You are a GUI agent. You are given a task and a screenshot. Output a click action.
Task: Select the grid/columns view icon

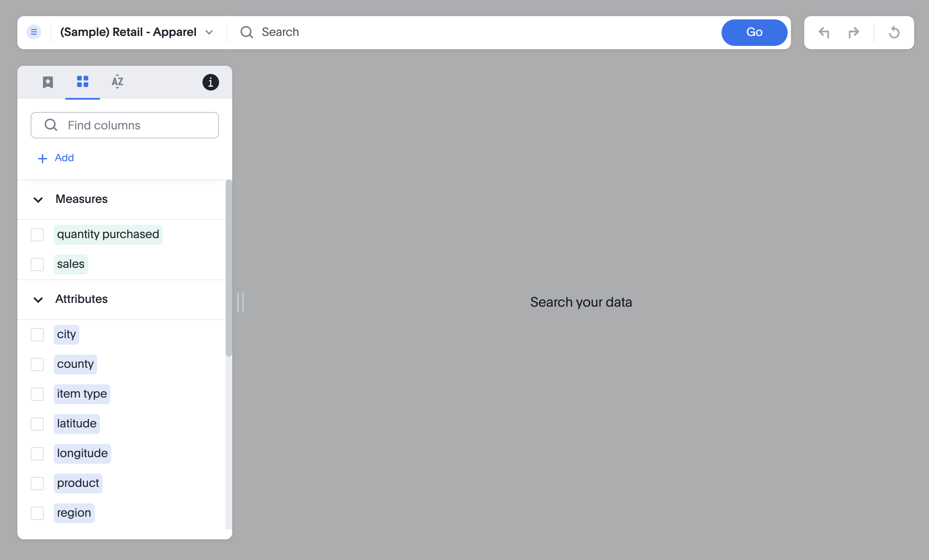click(82, 81)
